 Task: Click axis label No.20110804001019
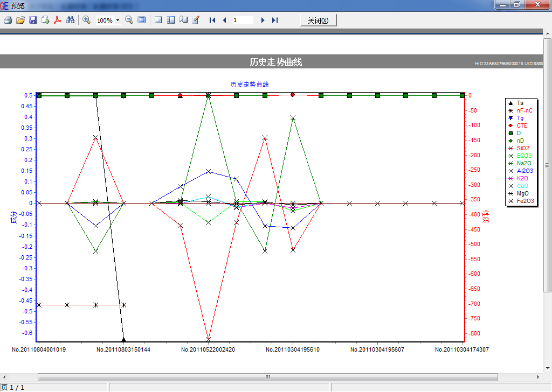(x=39, y=349)
